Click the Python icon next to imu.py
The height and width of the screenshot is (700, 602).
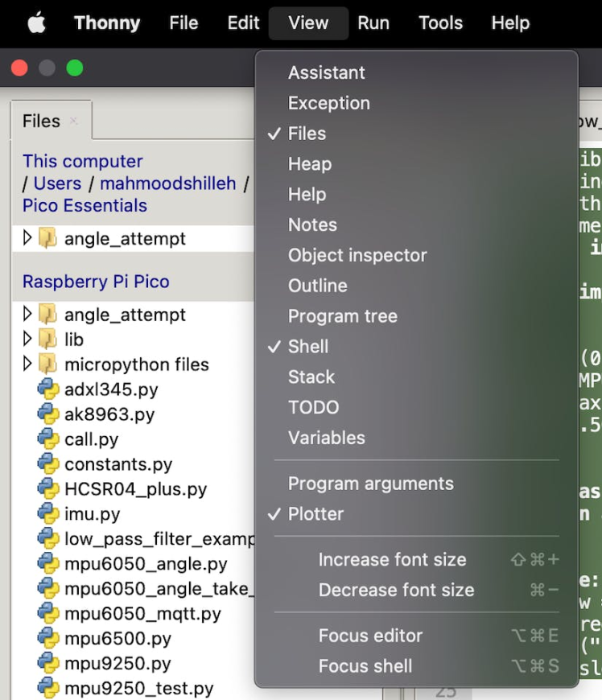tap(49, 513)
